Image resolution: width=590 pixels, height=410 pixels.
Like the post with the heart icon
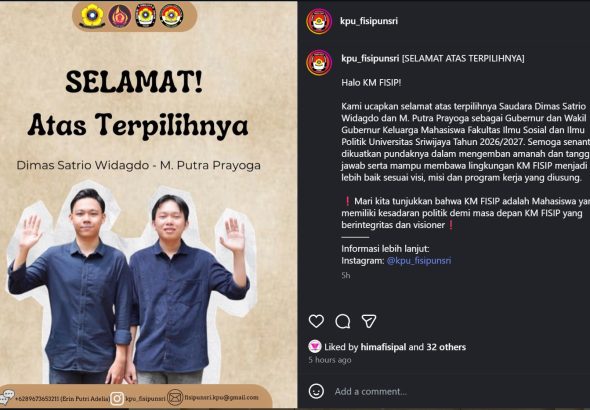[x=316, y=321]
